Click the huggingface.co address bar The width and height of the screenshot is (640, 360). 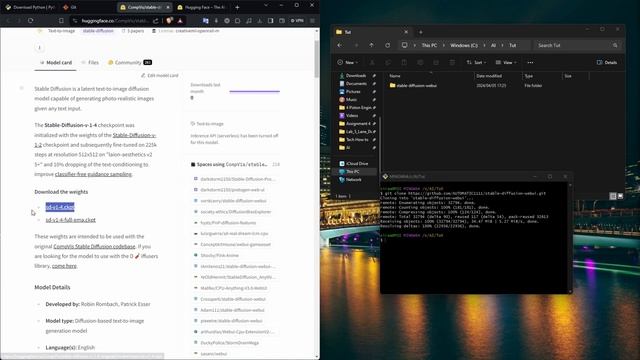[114, 20]
